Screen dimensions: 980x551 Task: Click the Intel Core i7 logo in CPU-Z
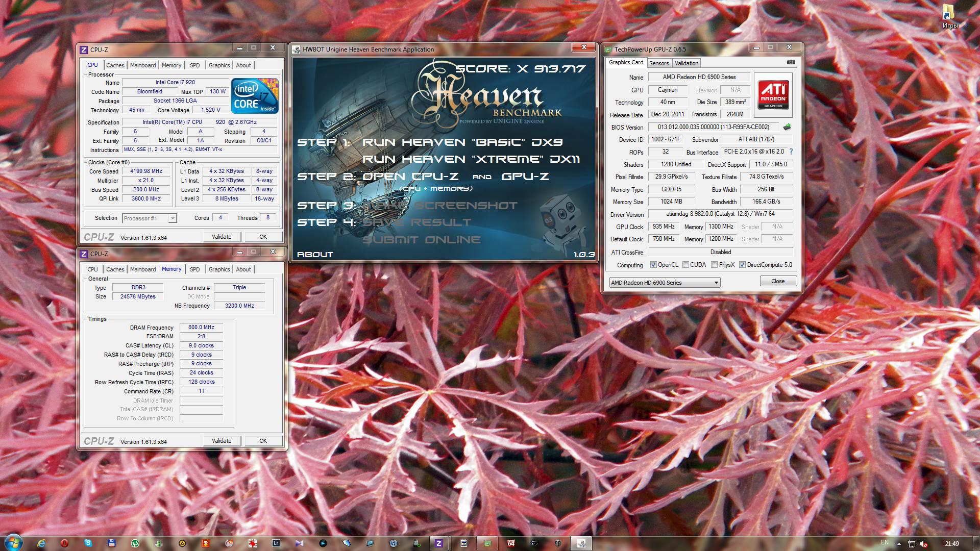(x=254, y=95)
